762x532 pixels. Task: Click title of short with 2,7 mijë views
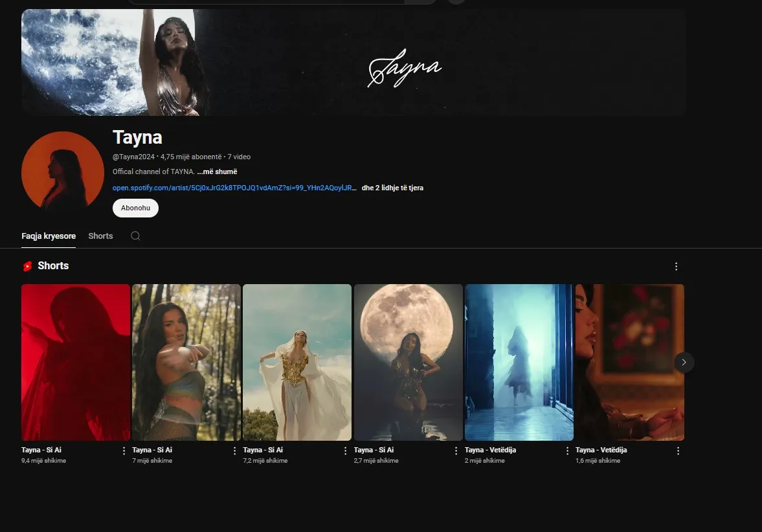pyautogui.click(x=374, y=450)
